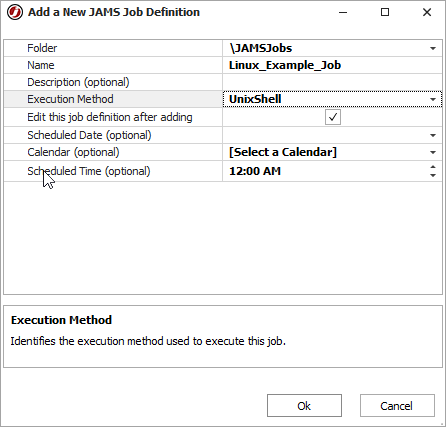Decrease Scheduled Time with the down arrow
The image size is (446, 427).
(433, 175)
